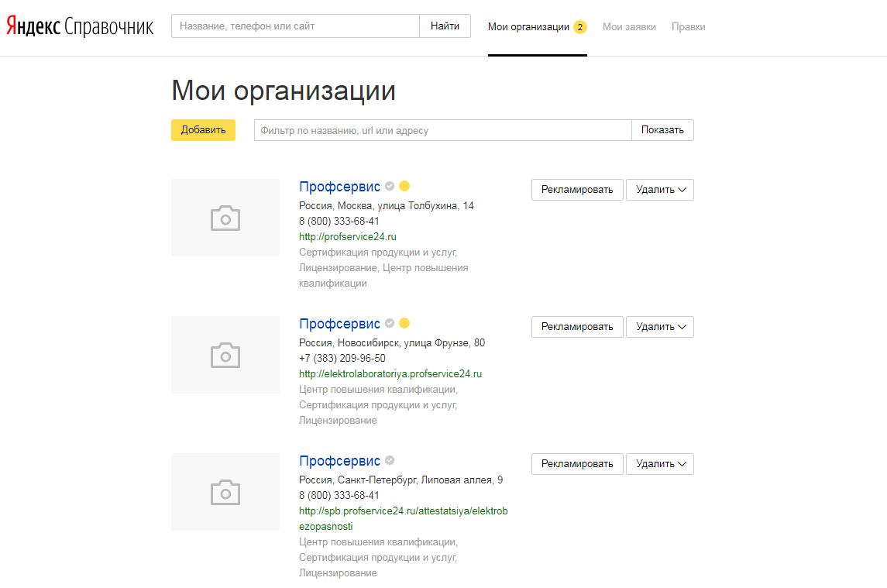The width and height of the screenshot is (887, 588).
Task: Open the Профсервис listing at улица Толбухина
Action: tap(339, 187)
